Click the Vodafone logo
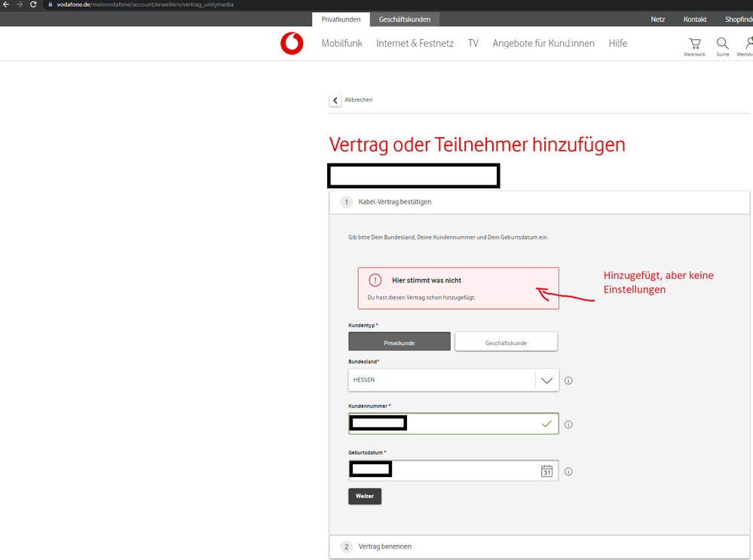This screenshot has height=560, width=753. tap(292, 44)
